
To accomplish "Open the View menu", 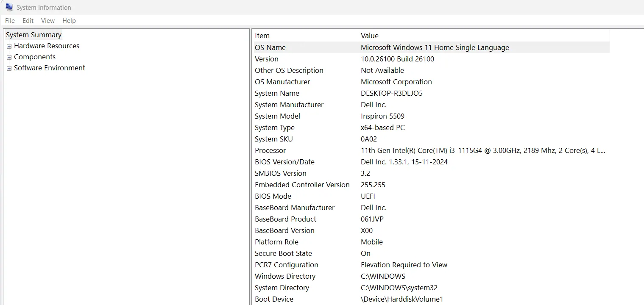I will (x=47, y=20).
